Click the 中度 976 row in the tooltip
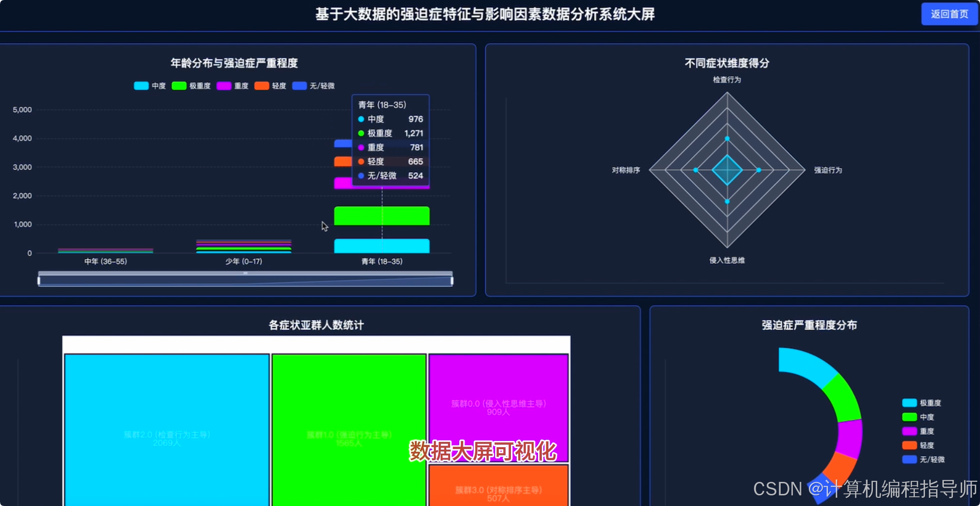This screenshot has height=506, width=980. tap(390, 119)
